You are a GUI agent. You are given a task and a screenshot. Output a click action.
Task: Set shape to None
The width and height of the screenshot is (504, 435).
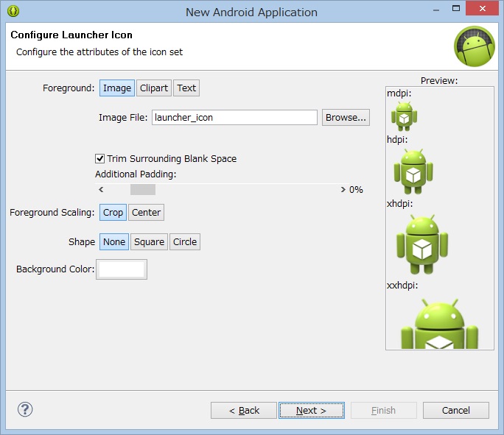(113, 241)
